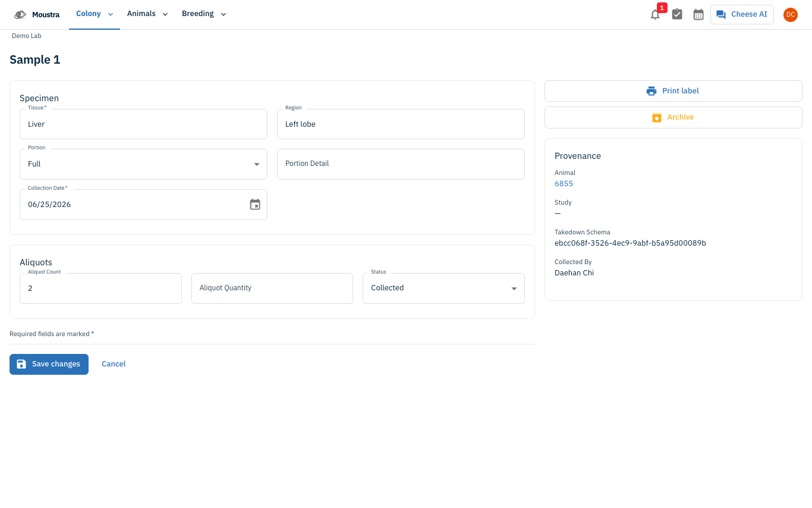Click the Tissue field containing Liver
Viewport: 812px width, 508px height.
pyautogui.click(x=143, y=124)
